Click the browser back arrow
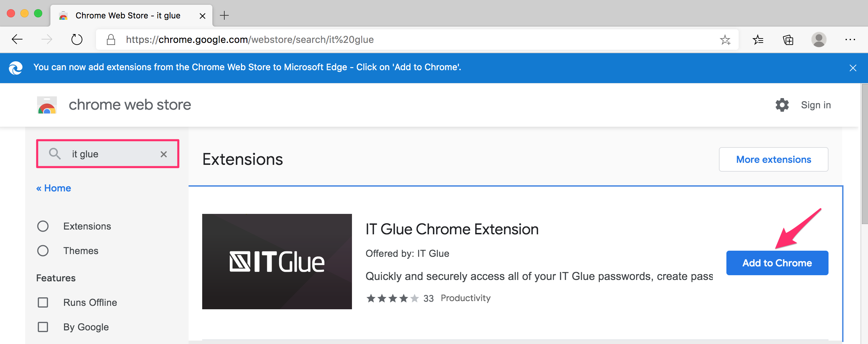The image size is (868, 344). click(17, 39)
